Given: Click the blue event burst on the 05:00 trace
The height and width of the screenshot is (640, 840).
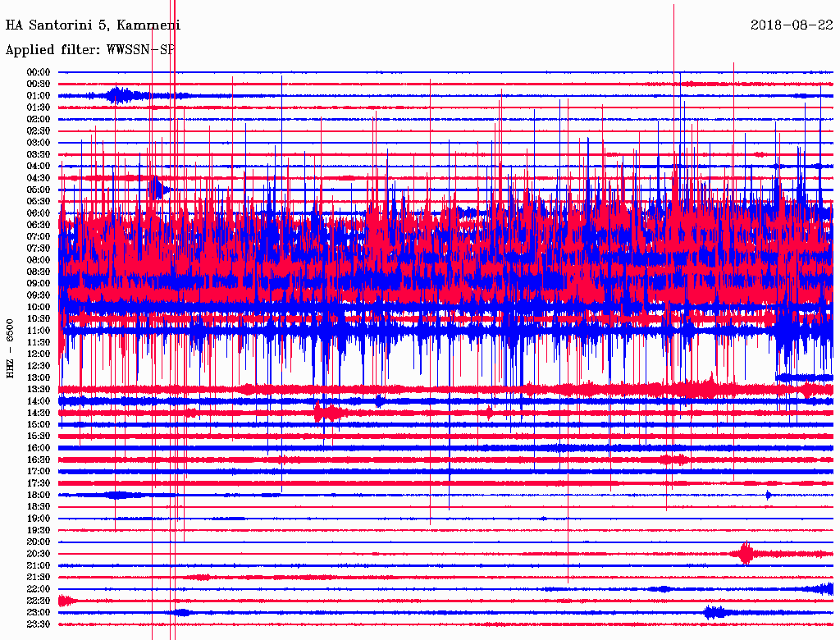Looking at the screenshot, I should pos(157,189).
